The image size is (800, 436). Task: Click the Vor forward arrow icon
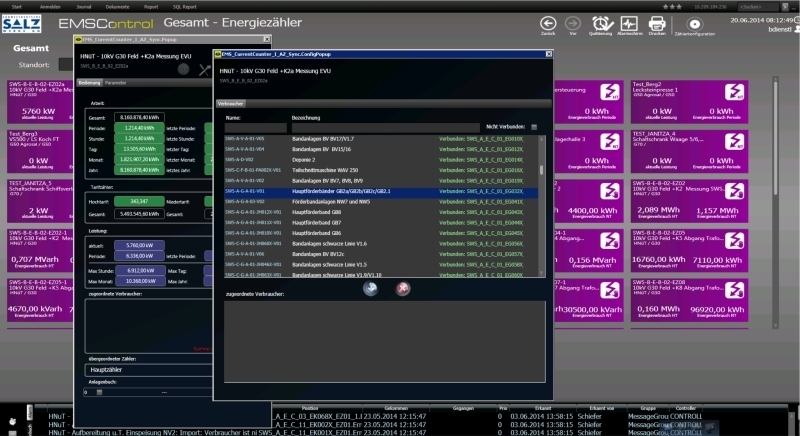573,23
